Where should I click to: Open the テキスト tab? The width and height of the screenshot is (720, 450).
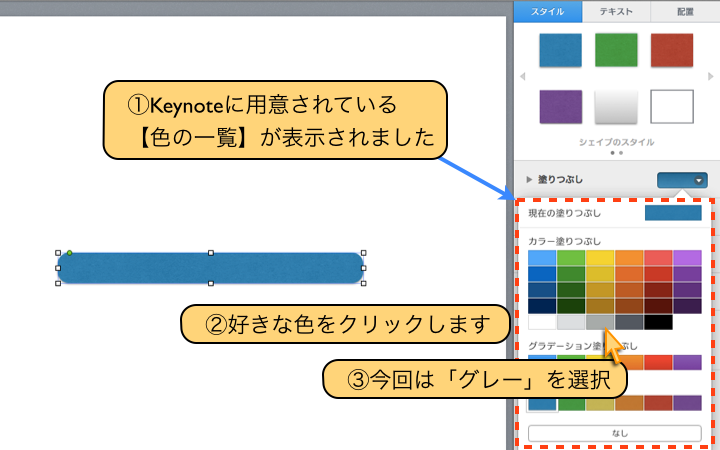point(615,12)
